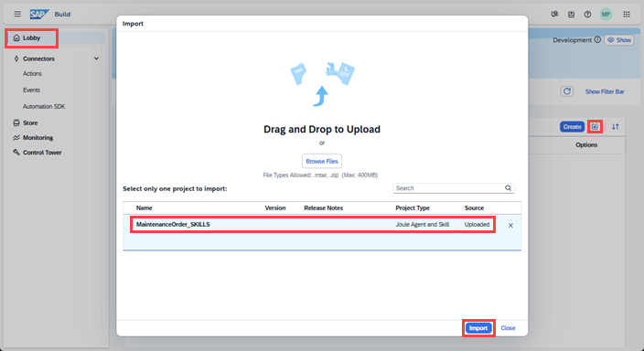Image resolution: width=644 pixels, height=351 pixels.
Task: Open Store in sidebar
Action: tap(30, 122)
